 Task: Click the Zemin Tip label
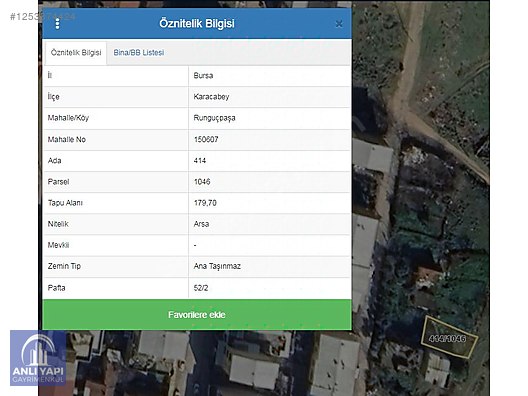click(x=64, y=266)
